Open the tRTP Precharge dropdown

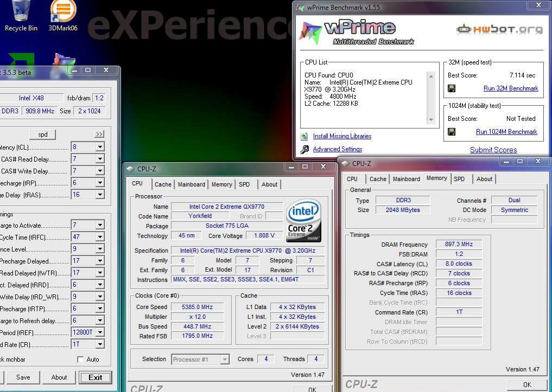click(x=100, y=309)
